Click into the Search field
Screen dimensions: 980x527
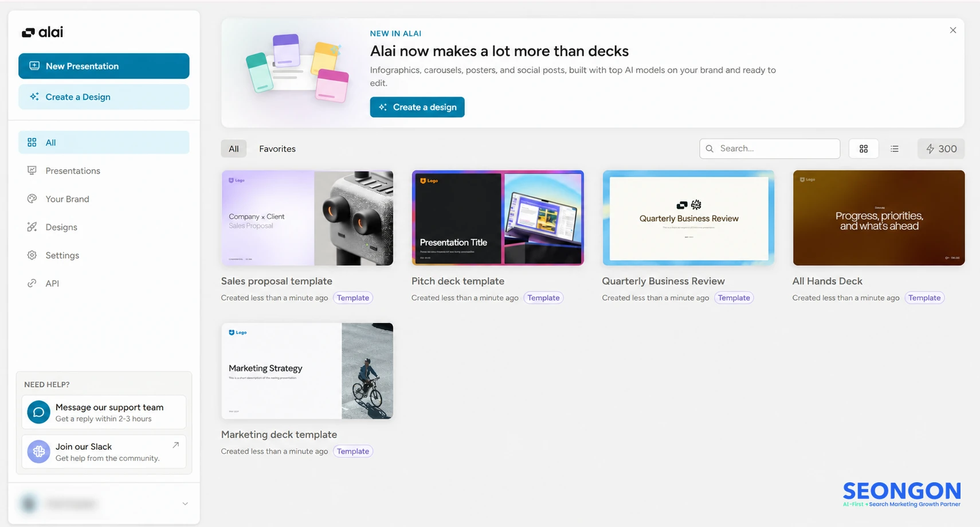coord(770,149)
